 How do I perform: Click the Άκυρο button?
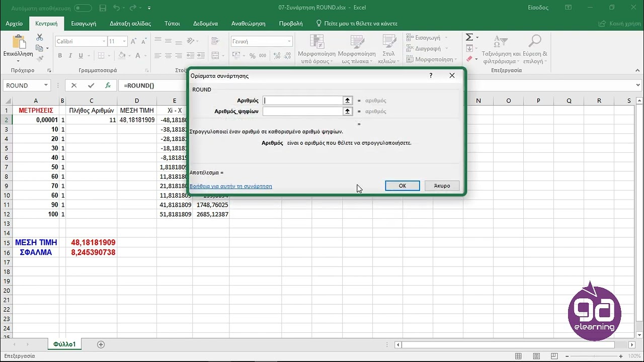pyautogui.click(x=442, y=186)
